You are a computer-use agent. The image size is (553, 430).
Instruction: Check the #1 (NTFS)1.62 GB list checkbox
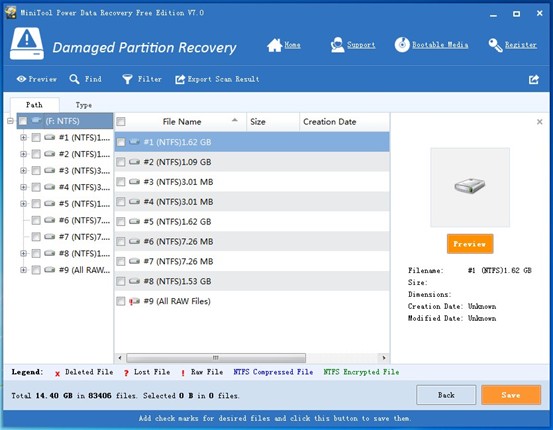(121, 142)
